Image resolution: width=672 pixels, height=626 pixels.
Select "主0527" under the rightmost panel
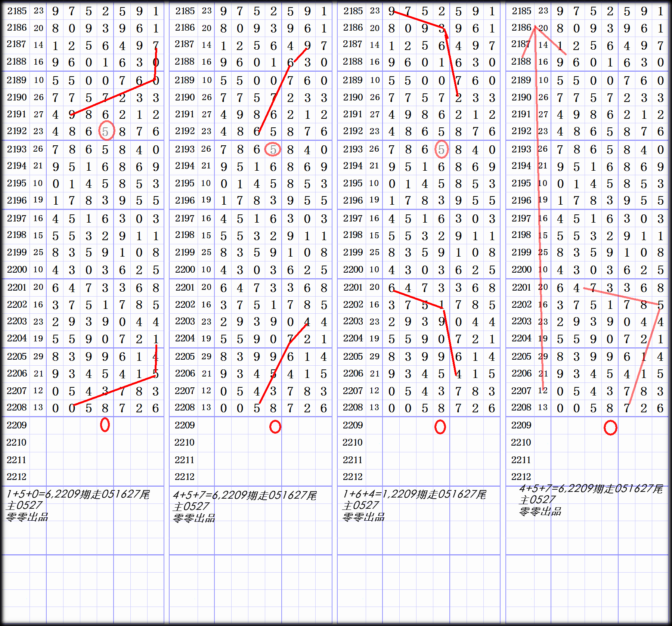[x=538, y=500]
